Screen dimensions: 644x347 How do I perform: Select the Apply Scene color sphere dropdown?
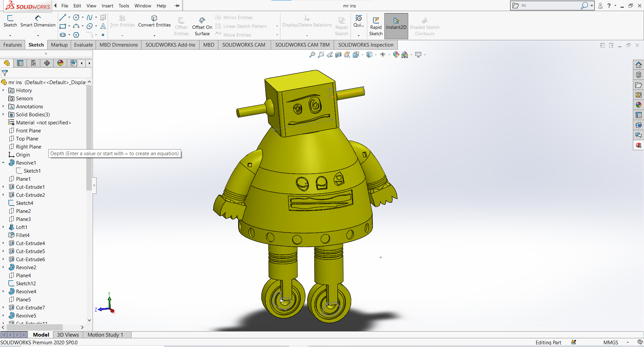(412, 55)
